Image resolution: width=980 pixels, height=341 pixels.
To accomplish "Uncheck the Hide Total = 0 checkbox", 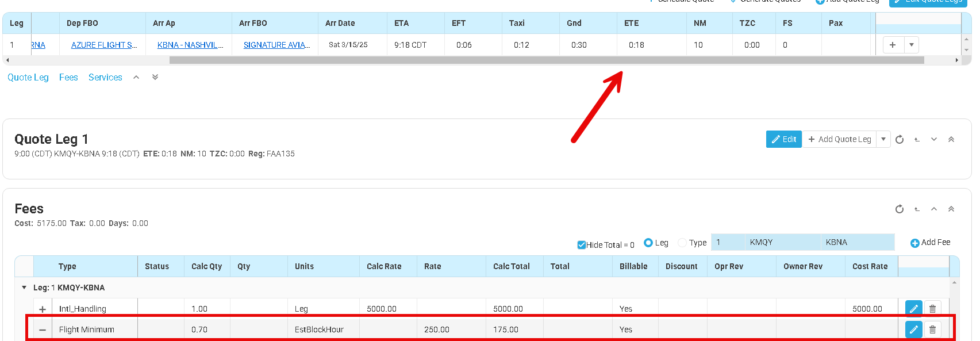I will [581, 245].
